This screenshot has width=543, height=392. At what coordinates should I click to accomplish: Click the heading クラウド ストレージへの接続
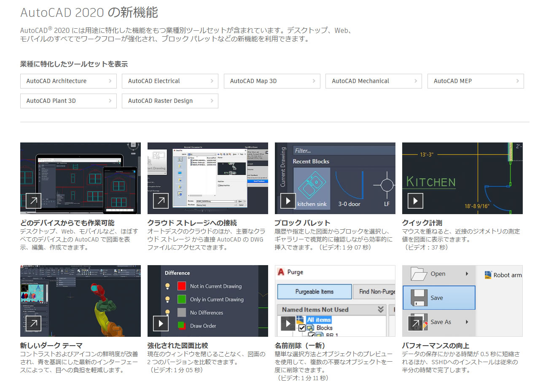192,223
